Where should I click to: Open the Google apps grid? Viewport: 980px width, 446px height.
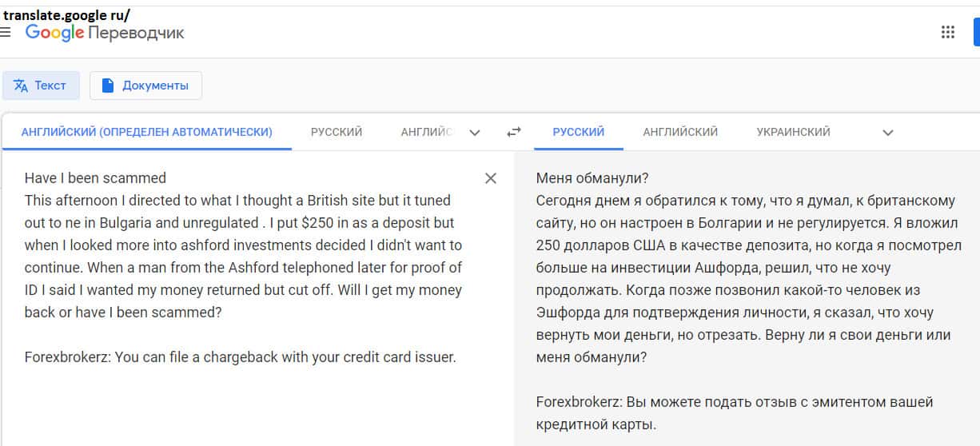tap(948, 32)
